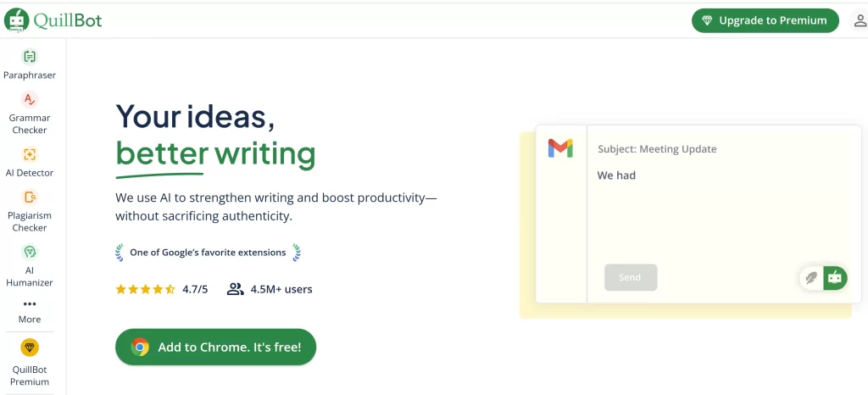Open the user account profile icon
This screenshot has height=395, width=868.
pos(859,20)
